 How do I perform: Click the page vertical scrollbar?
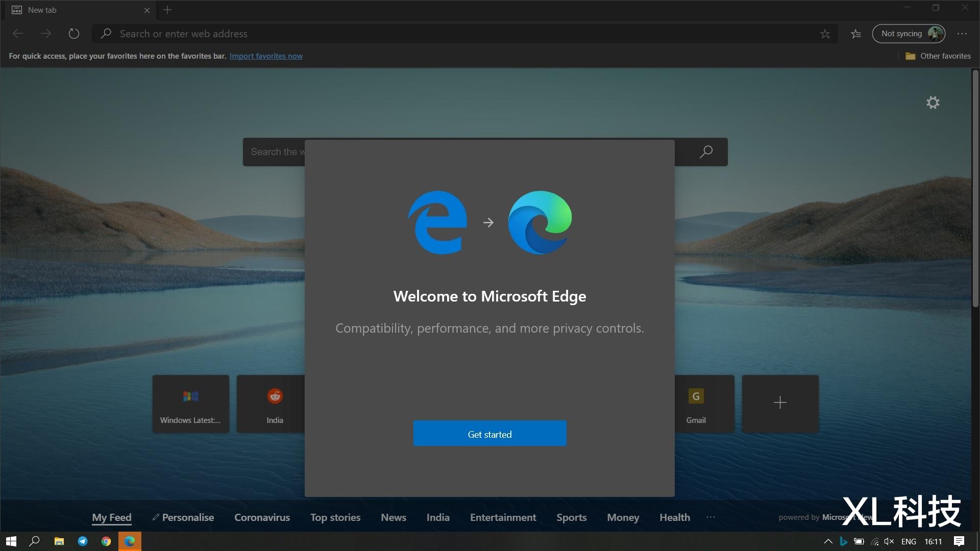[975, 189]
